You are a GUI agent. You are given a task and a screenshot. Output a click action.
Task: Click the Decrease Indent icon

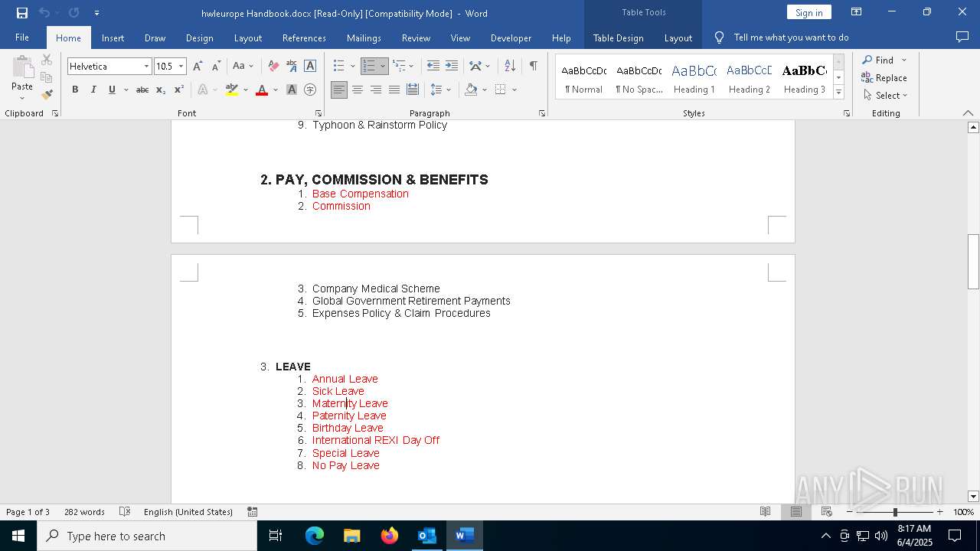(x=433, y=67)
